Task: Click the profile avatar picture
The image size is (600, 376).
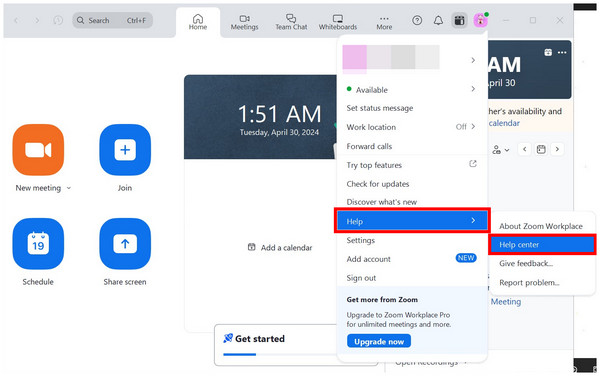Action: pyautogui.click(x=480, y=20)
